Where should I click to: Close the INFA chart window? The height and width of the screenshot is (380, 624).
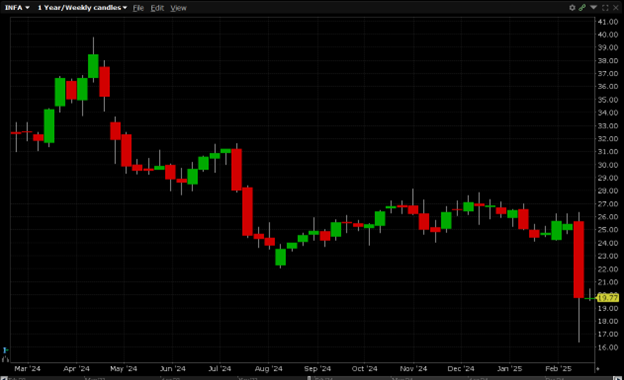click(616, 8)
